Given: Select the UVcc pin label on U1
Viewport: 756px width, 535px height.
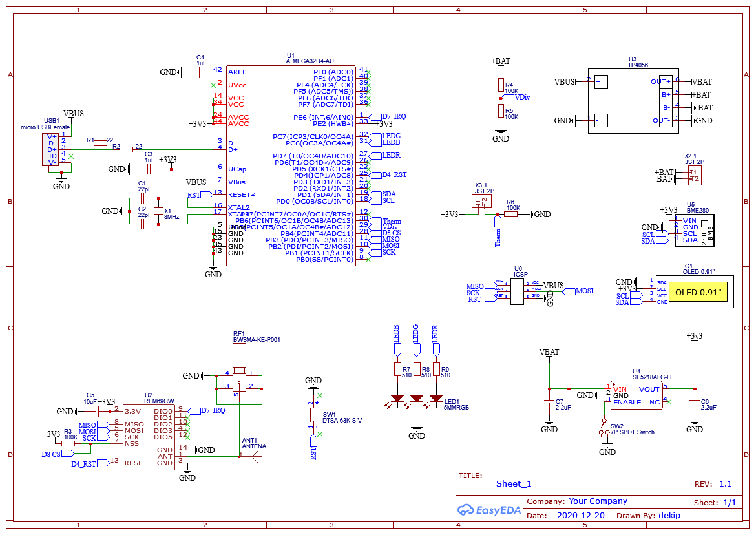Looking at the screenshot, I should 237,85.
